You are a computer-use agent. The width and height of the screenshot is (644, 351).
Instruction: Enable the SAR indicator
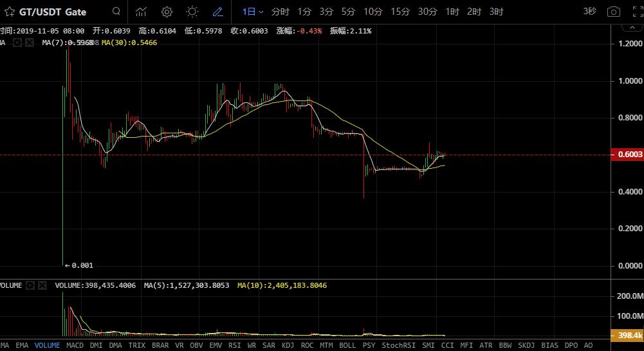[x=269, y=345]
